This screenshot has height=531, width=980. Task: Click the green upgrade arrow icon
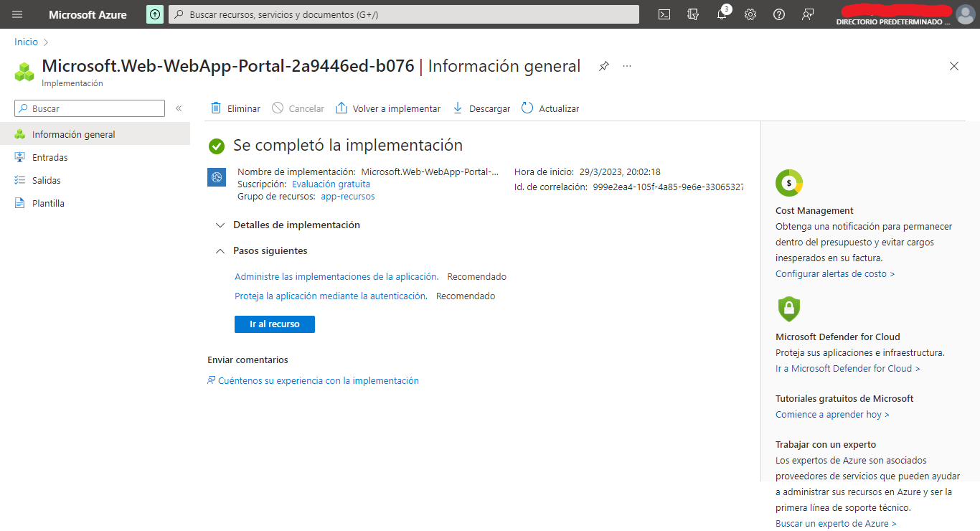(155, 14)
